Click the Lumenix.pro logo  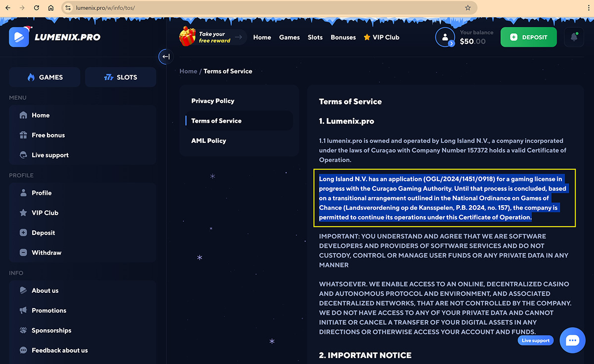[x=55, y=37]
